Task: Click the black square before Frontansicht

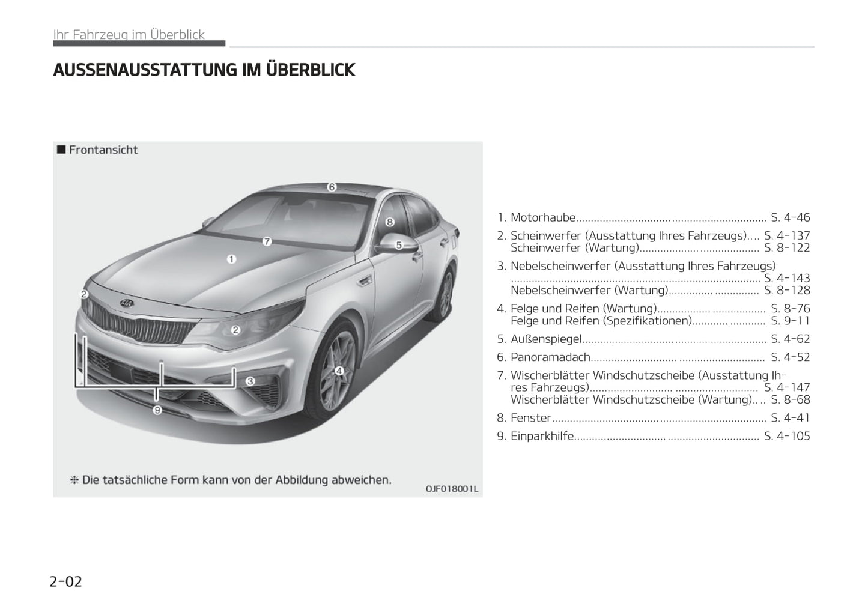Action: tap(61, 150)
